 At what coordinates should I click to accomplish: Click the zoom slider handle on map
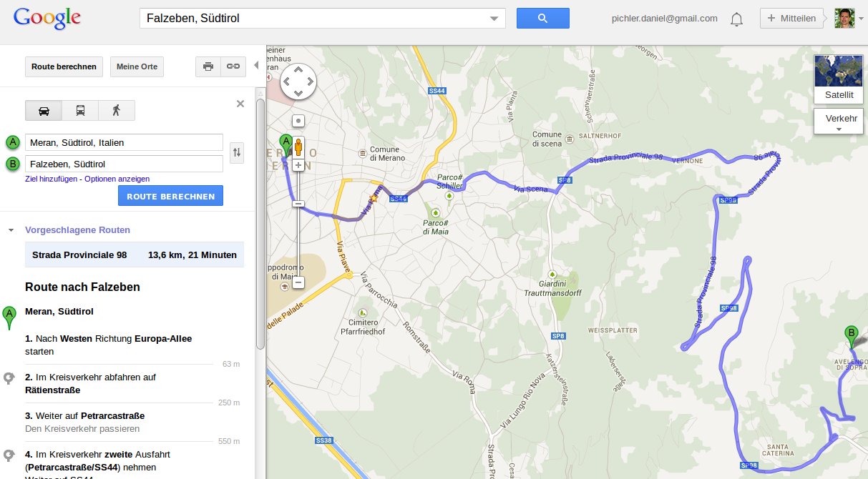pyautogui.click(x=298, y=204)
